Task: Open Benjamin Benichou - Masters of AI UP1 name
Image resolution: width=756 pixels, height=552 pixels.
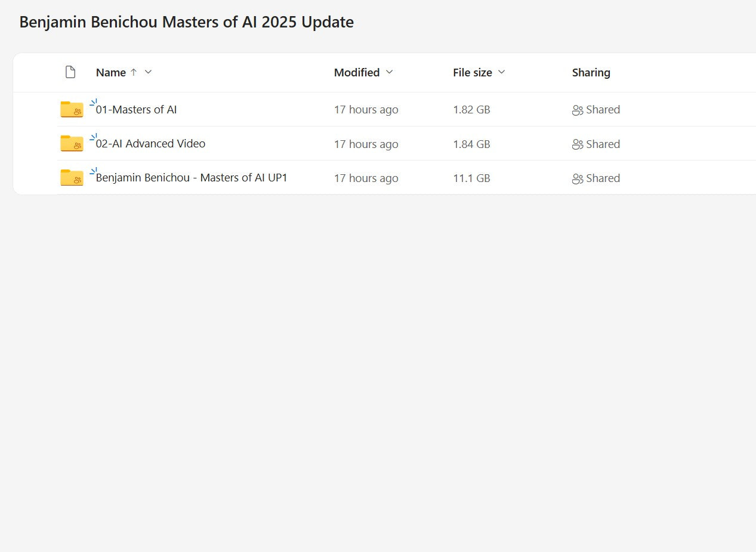Action: [x=192, y=178]
